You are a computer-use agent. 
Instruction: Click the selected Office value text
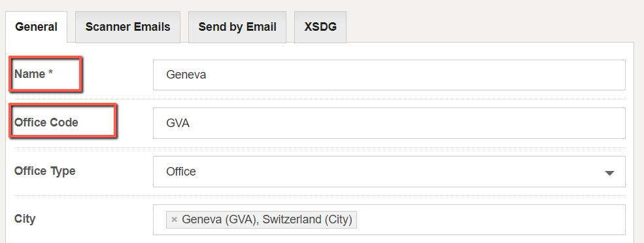(180, 172)
